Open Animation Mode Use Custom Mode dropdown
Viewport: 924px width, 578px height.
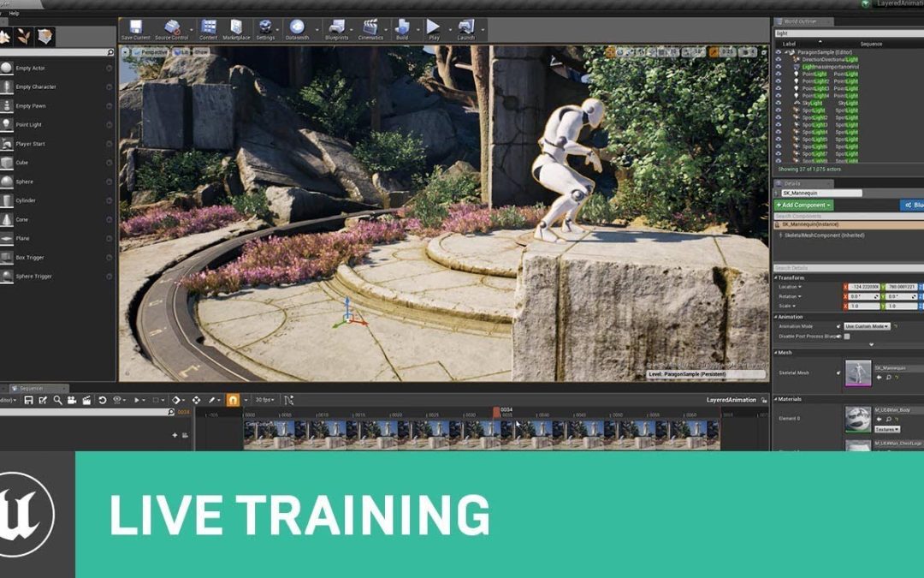(x=866, y=326)
